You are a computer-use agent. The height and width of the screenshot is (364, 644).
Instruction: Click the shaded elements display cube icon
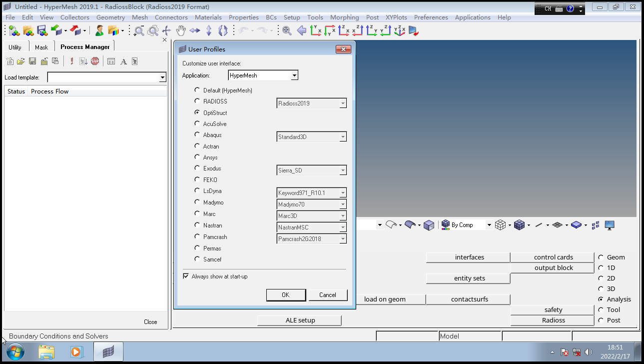520,224
